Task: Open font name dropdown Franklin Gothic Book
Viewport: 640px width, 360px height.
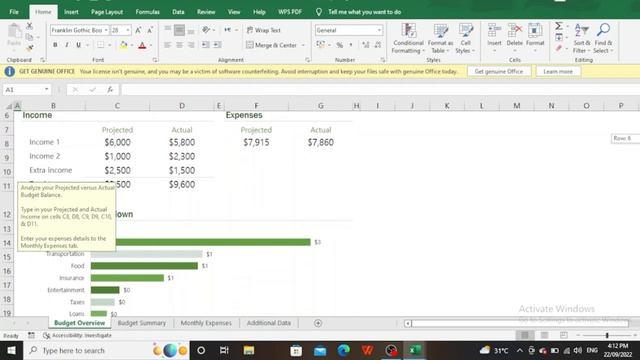Action: [x=106, y=30]
